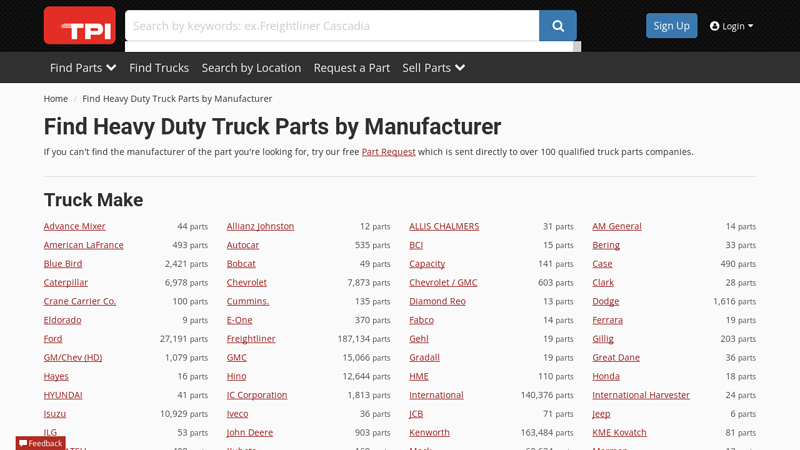800x450 pixels.
Task: Select the International make
Action: [x=436, y=395]
